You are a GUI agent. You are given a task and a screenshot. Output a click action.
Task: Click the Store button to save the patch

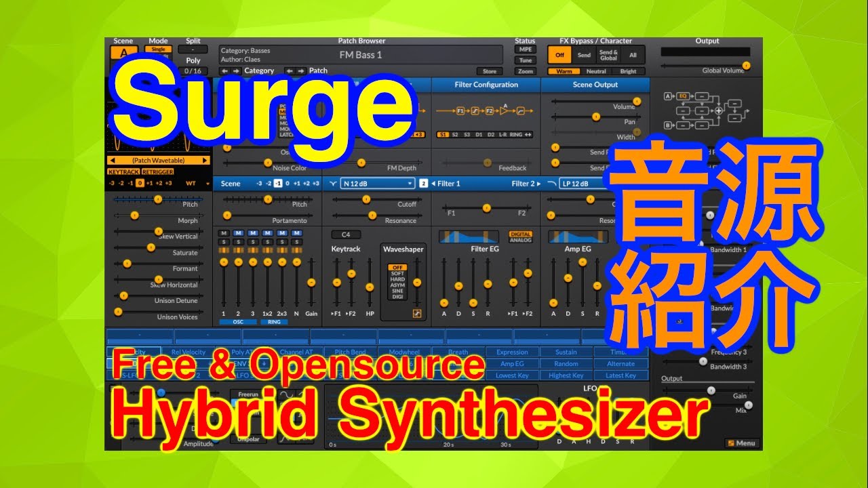pyautogui.click(x=488, y=70)
